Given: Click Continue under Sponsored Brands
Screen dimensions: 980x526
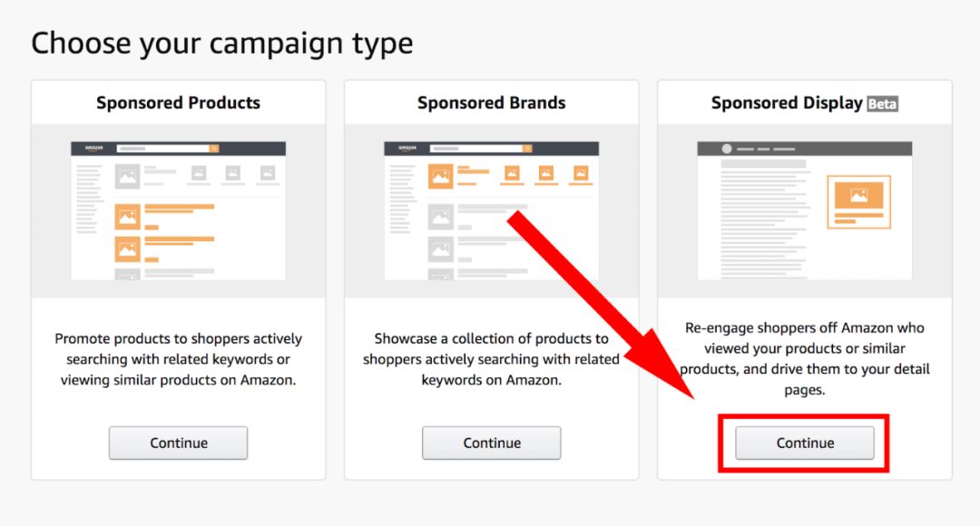Looking at the screenshot, I should coord(491,443).
